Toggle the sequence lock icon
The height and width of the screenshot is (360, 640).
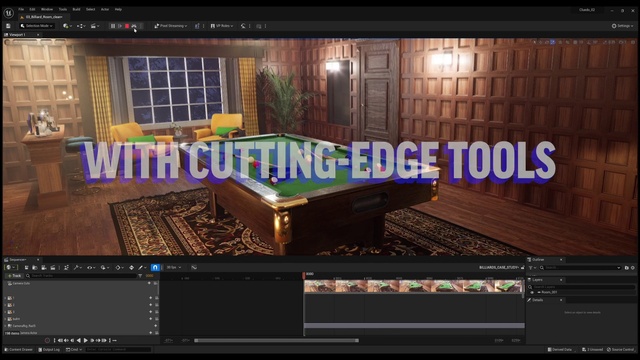[522, 267]
